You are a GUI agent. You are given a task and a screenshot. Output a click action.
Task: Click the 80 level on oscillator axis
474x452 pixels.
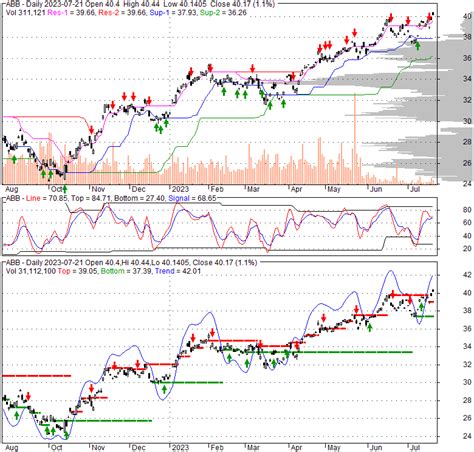pos(467,210)
